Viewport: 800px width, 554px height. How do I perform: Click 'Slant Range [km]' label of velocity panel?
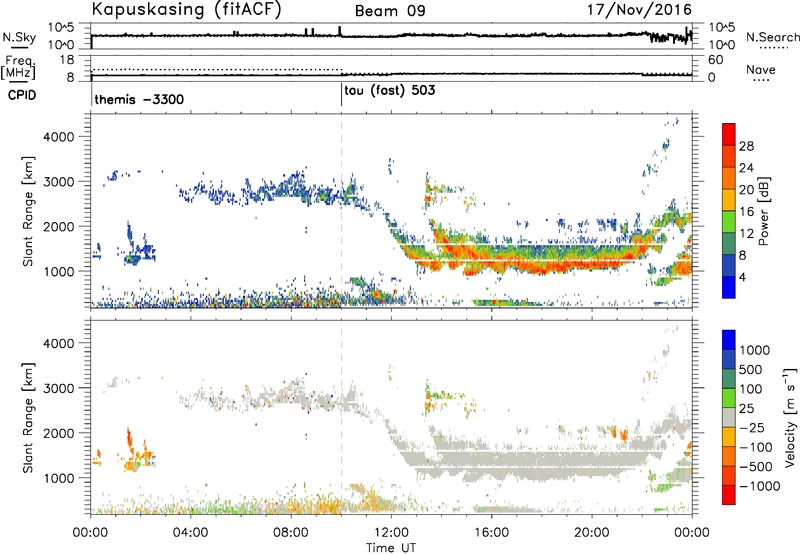coord(28,418)
